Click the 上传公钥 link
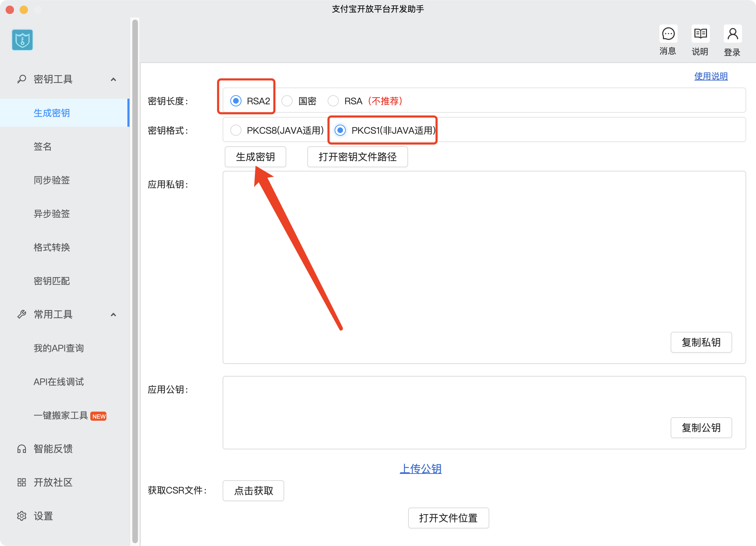The height and width of the screenshot is (546, 756). tap(421, 469)
